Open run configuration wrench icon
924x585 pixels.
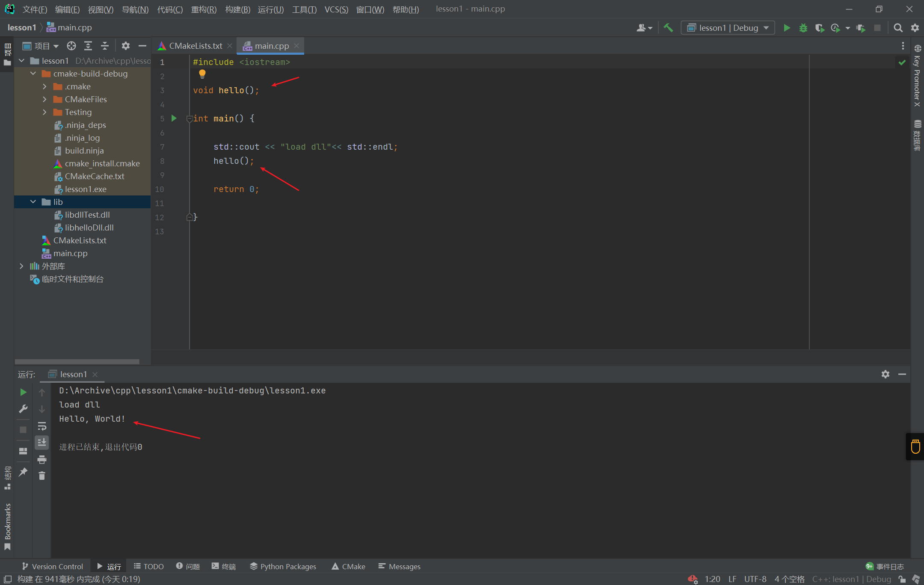(23, 409)
